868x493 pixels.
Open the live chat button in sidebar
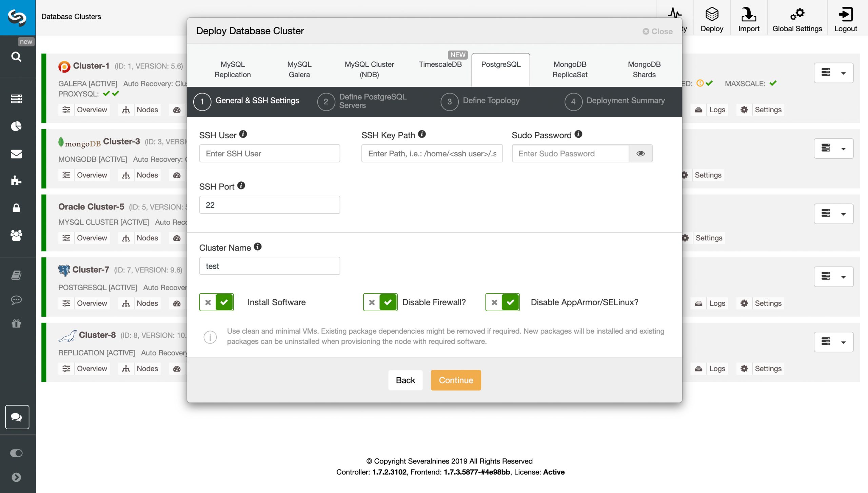coord(17,417)
